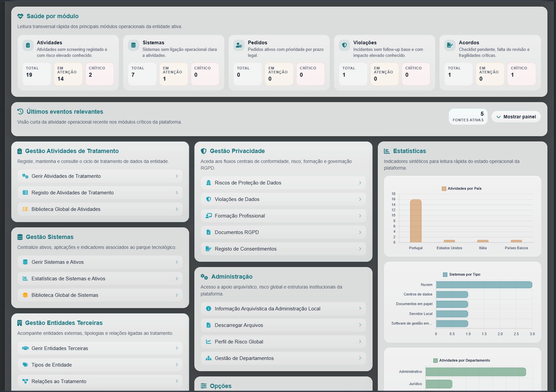Toggle the Atividades por País legend box
Viewport: 556px width, 392px height.
[444, 188]
